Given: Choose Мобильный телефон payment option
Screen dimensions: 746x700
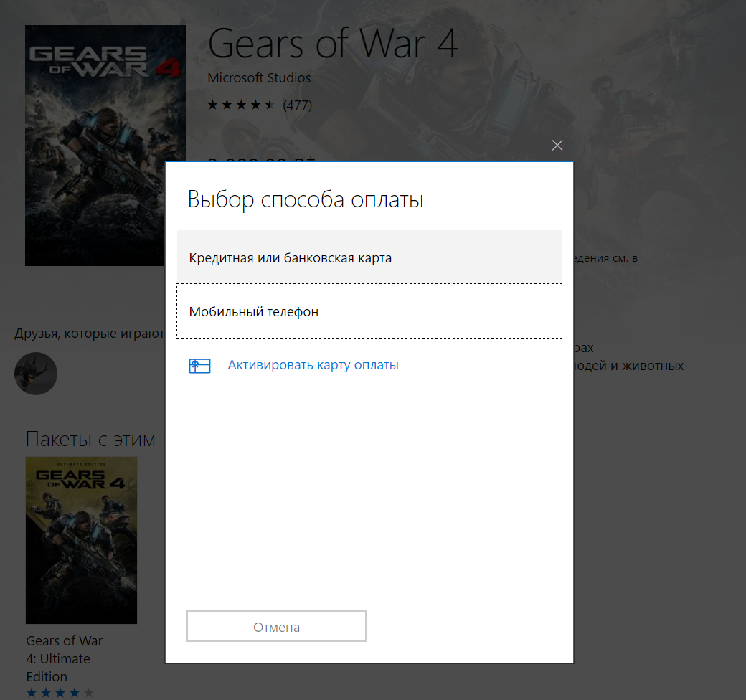Looking at the screenshot, I should (x=369, y=311).
